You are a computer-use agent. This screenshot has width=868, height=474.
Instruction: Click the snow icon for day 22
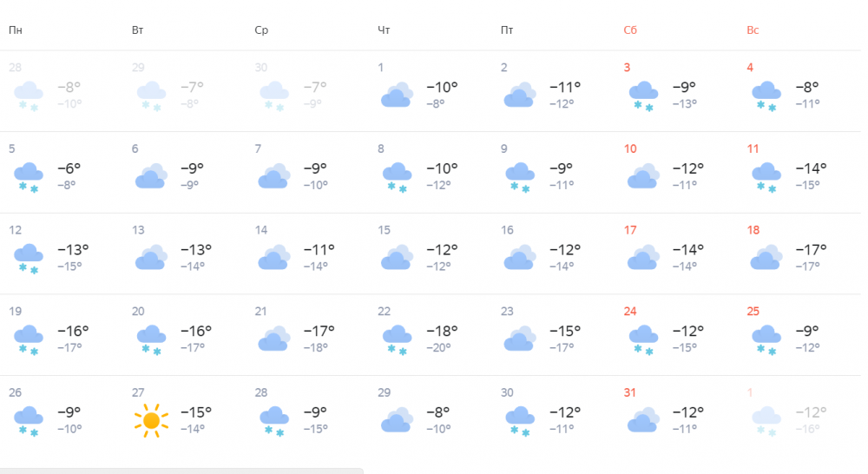point(397,340)
